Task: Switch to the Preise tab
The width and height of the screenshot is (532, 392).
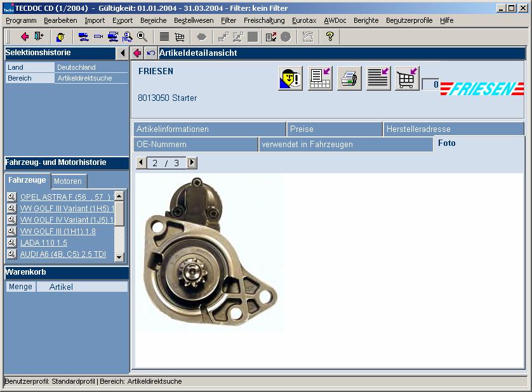Action: (335, 129)
